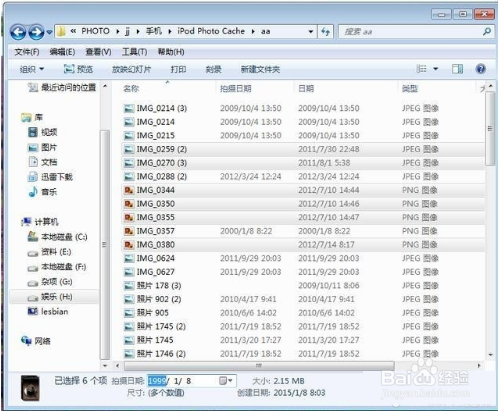Toggle the preview pane icon
The width and height of the screenshot is (498, 411).
tap(457, 69)
